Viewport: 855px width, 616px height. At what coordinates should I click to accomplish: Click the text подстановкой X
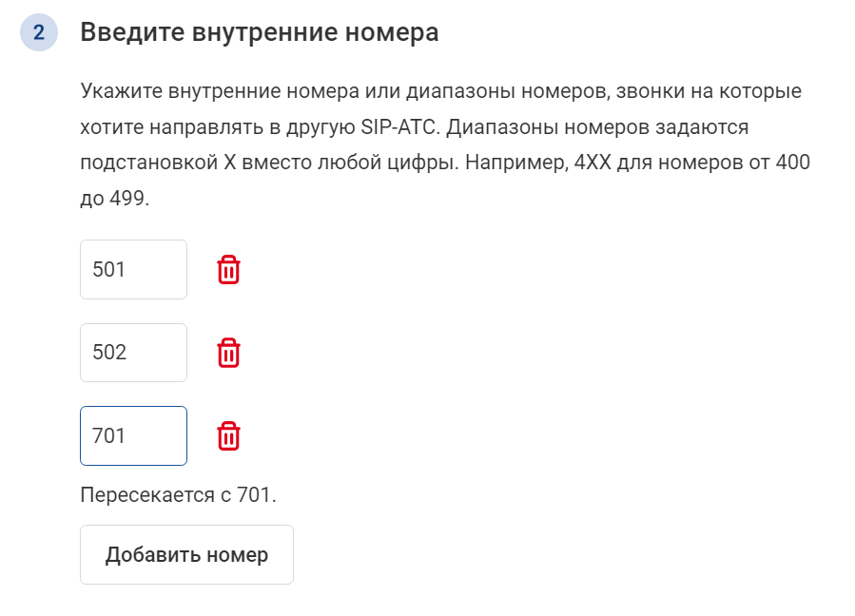click(158, 163)
